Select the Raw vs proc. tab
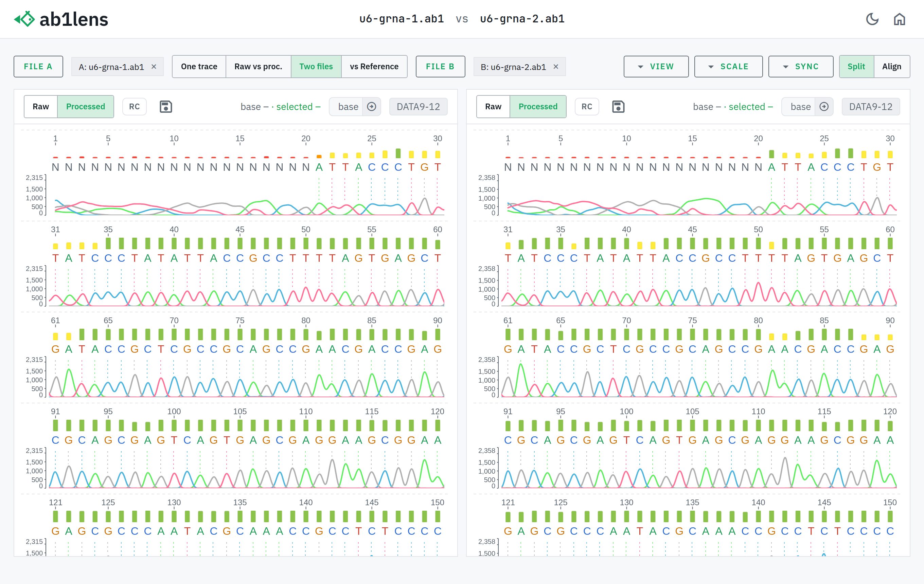Viewport: 924px width, 584px height. pyautogui.click(x=258, y=67)
